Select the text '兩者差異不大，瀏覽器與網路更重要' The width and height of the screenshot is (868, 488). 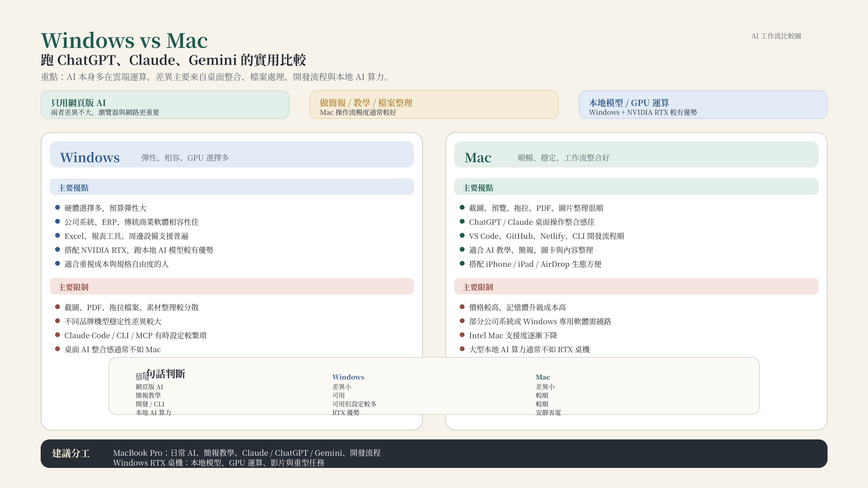pyautogui.click(x=105, y=112)
